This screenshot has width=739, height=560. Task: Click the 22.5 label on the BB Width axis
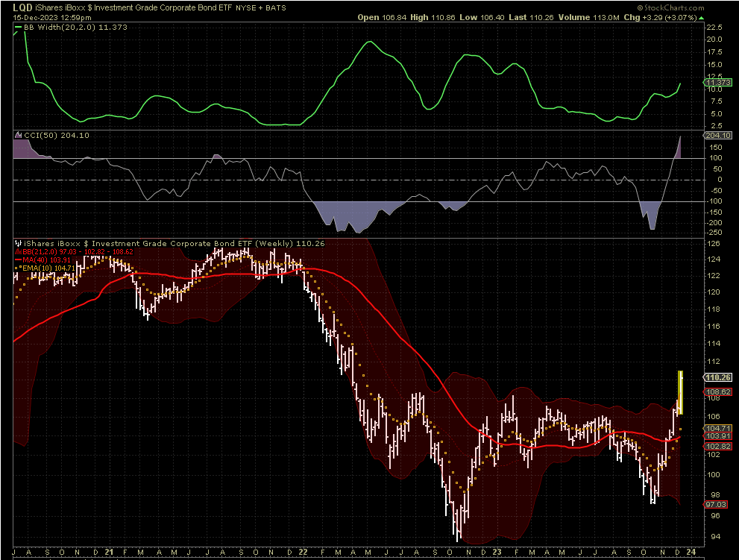[x=714, y=28]
